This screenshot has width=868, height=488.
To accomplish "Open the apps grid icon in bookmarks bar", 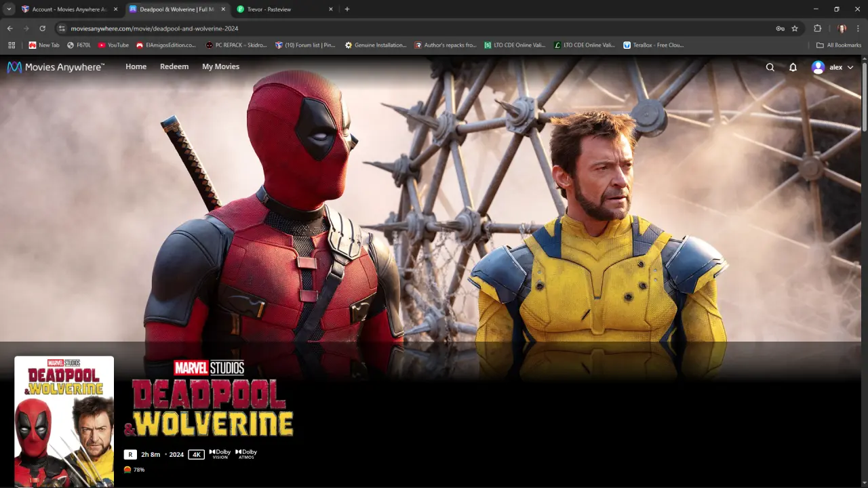I will 11,45.
